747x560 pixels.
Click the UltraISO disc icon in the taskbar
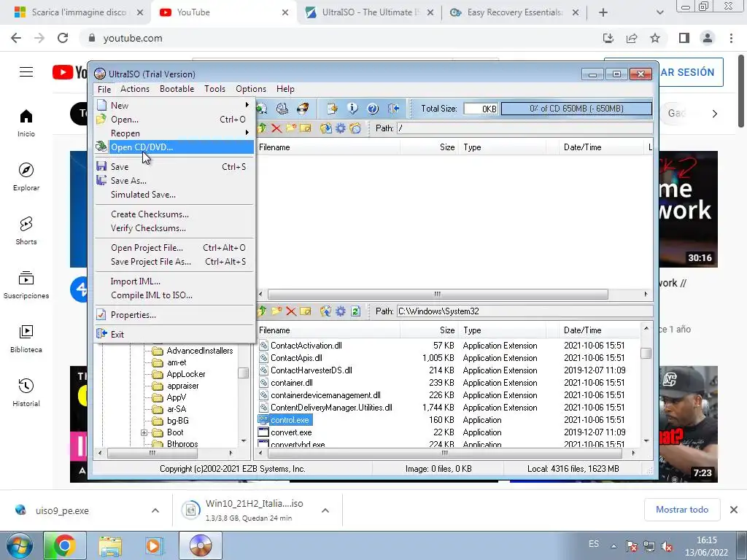(x=201, y=545)
